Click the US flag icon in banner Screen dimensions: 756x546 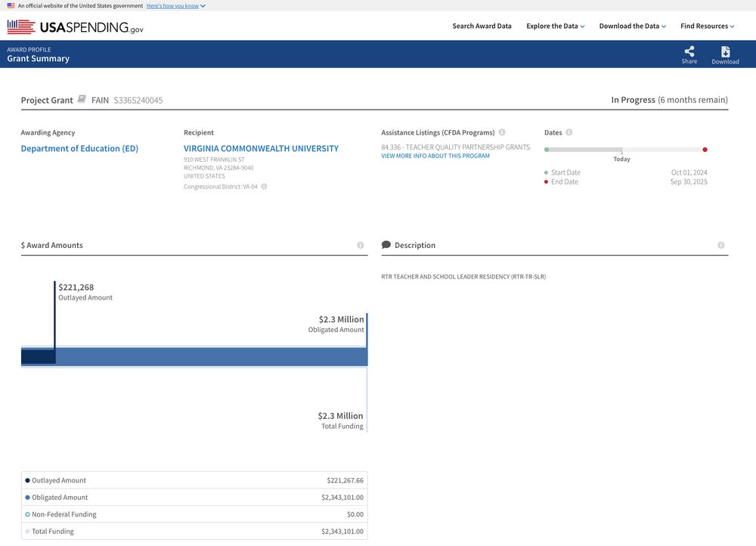click(11, 6)
